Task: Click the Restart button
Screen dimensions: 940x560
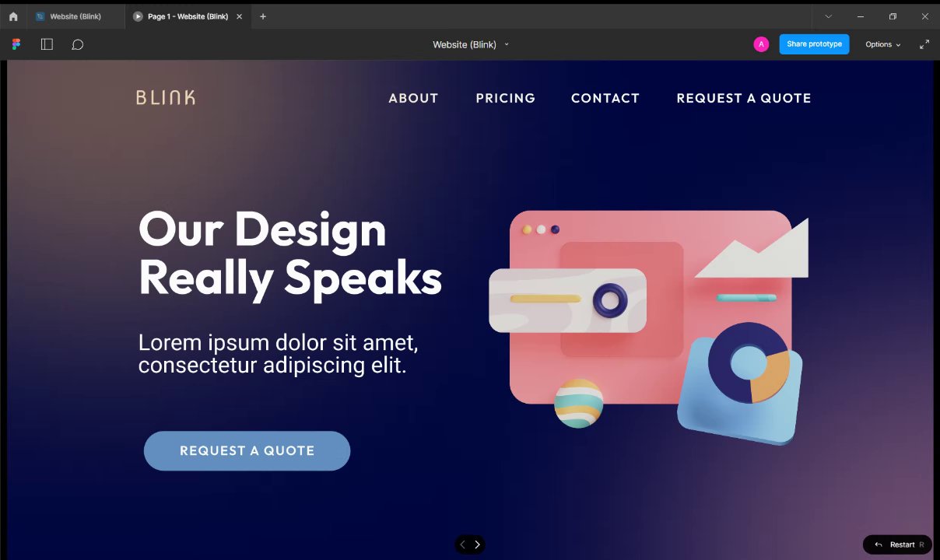Action: (897, 544)
